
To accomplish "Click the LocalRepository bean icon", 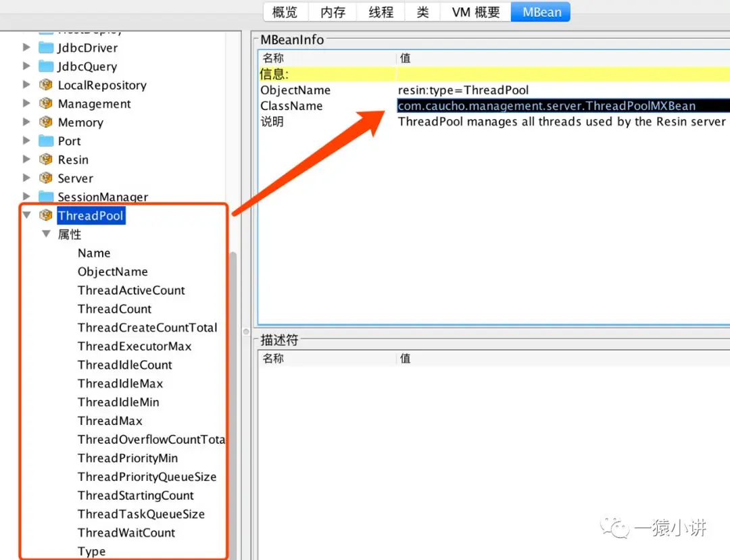I will click(x=46, y=84).
